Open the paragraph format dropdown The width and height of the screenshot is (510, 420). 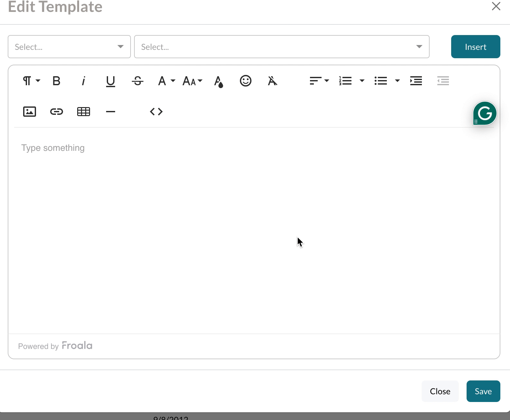coord(31,81)
